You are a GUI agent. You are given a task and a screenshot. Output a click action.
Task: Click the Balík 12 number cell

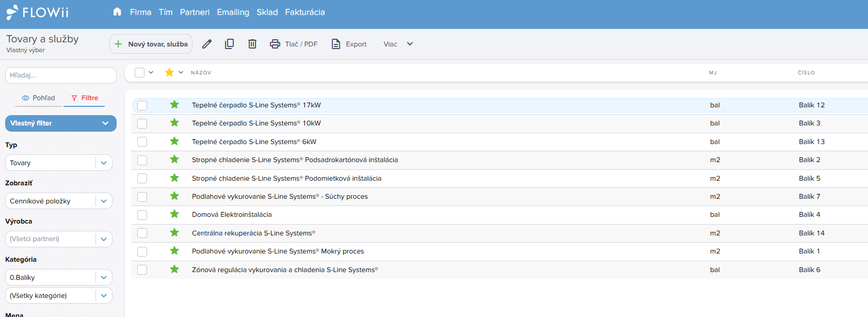(812, 105)
